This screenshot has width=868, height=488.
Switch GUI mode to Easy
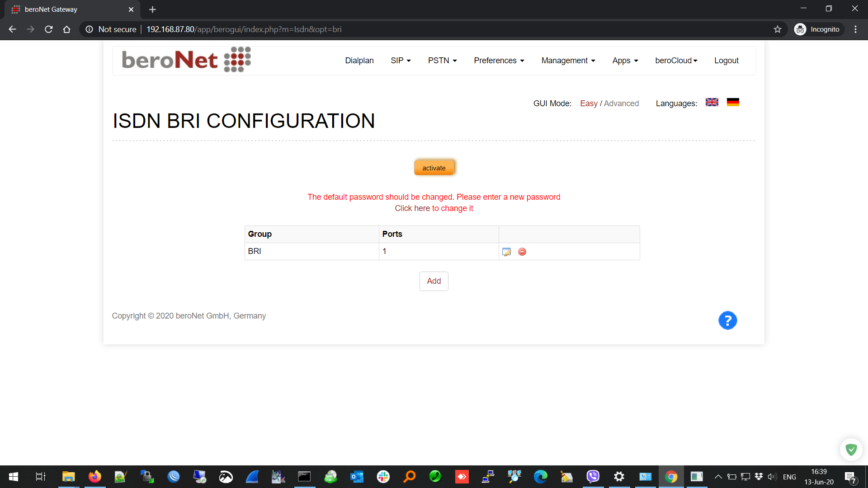tap(589, 103)
